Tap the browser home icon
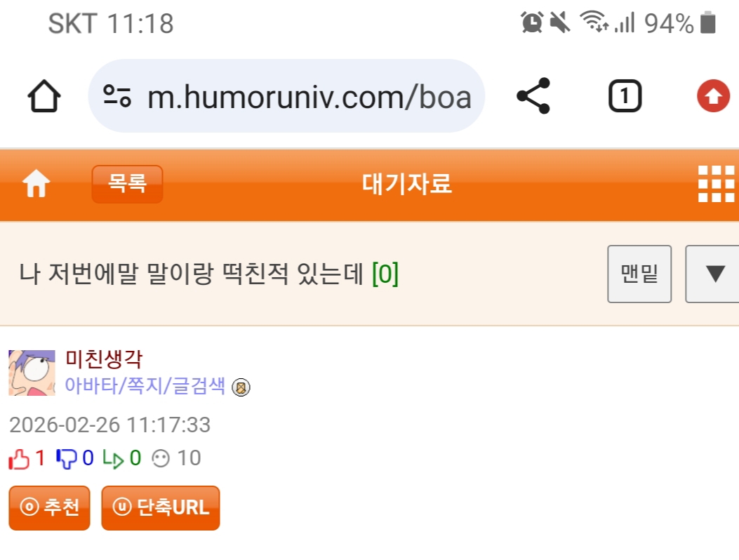 coord(44,96)
